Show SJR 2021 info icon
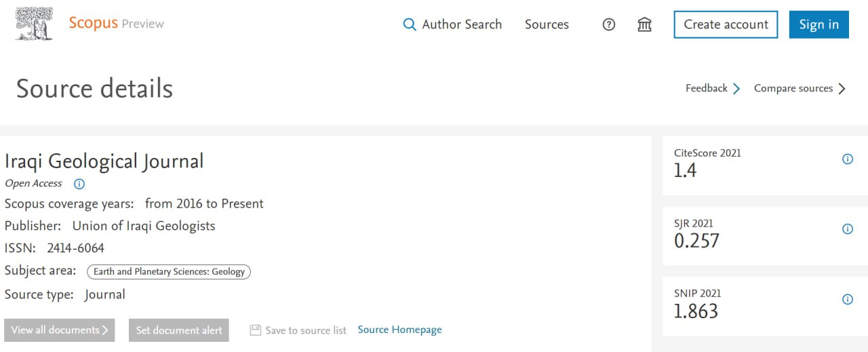Viewport: 868px width, 352px height. 847,229
